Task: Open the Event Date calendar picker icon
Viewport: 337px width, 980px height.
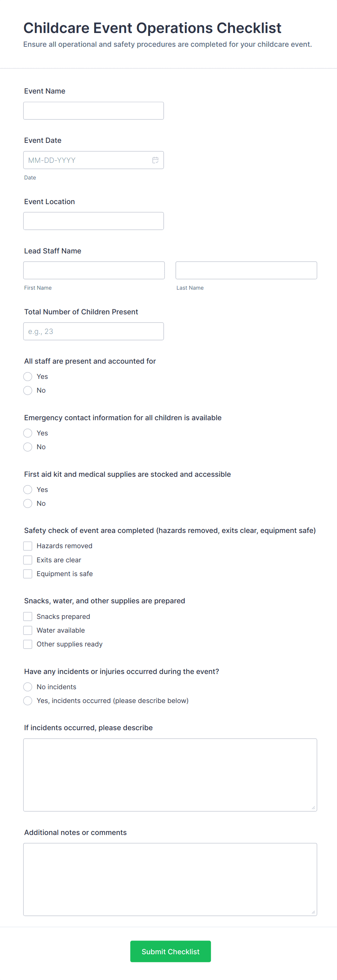Action: 155,160
